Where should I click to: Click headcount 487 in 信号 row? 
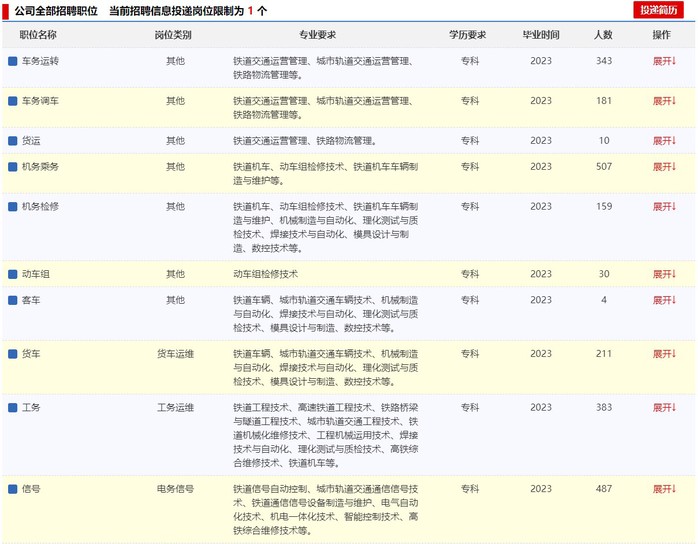[x=604, y=489]
